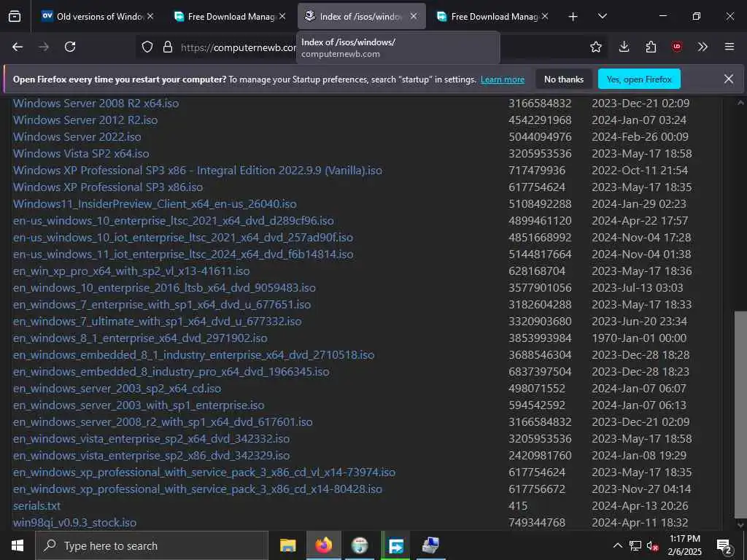The height and width of the screenshot is (560, 747).
Task: Open win98qi_v0.9.3_stock.iso link
Action: 74,523
